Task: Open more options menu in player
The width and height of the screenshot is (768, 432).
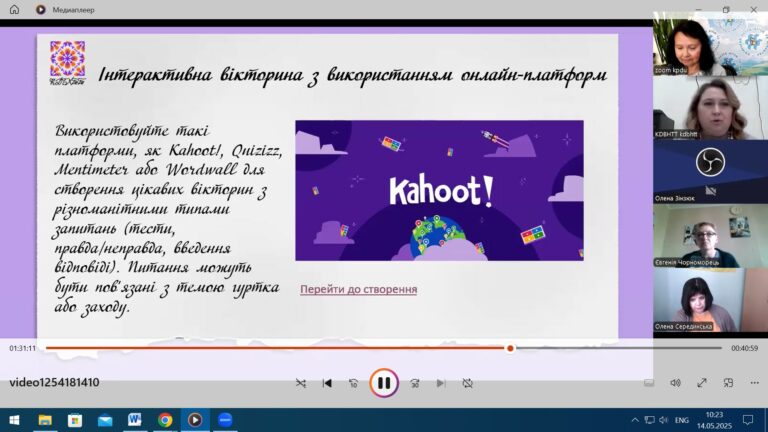Action: tap(753, 383)
